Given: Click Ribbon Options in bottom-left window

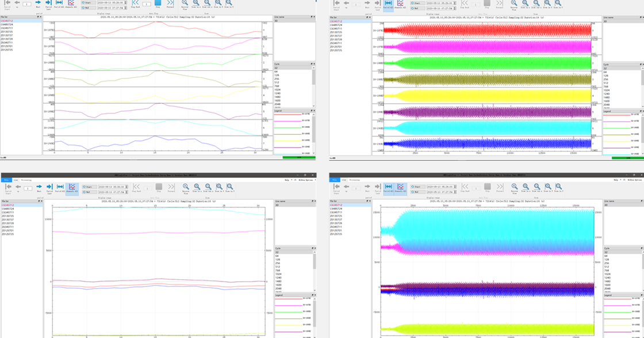Looking at the screenshot, I should pyautogui.click(x=306, y=180).
